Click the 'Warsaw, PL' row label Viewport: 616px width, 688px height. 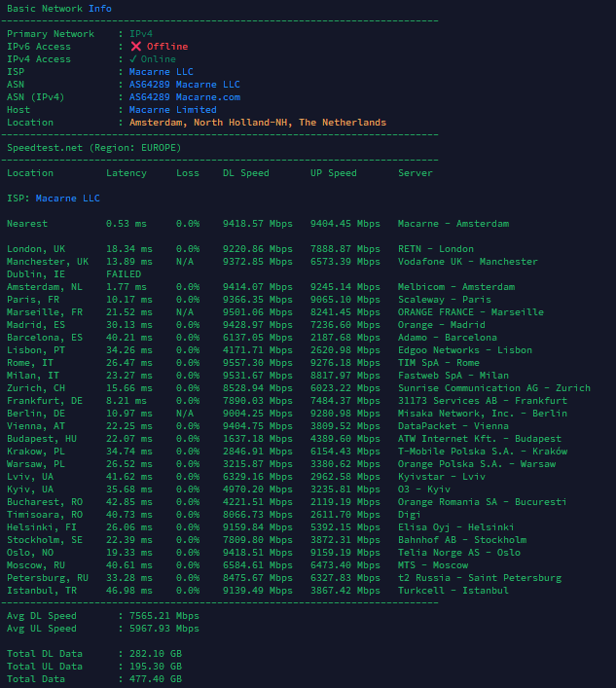(x=36, y=464)
